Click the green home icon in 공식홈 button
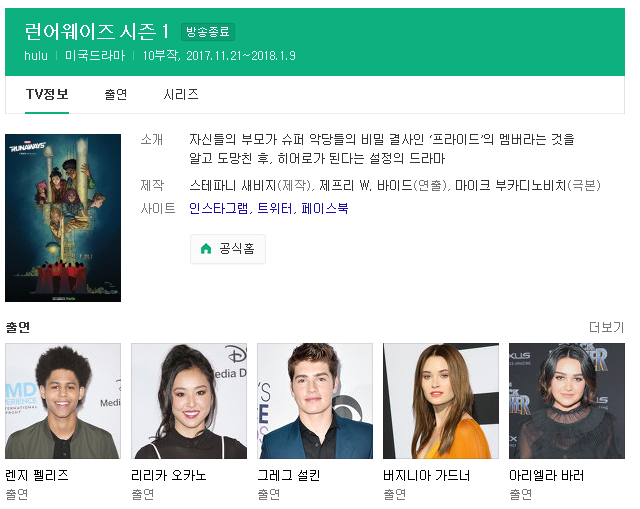The width and height of the screenshot is (640, 509). click(206, 249)
